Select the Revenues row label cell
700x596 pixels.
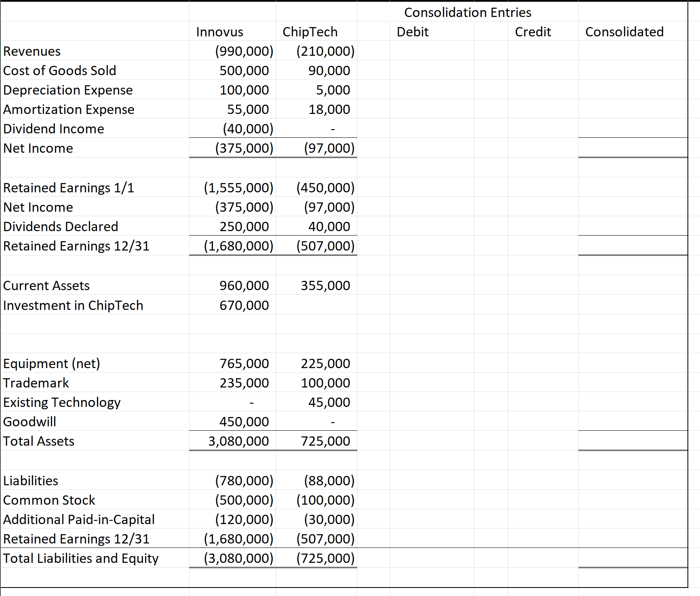(32, 51)
